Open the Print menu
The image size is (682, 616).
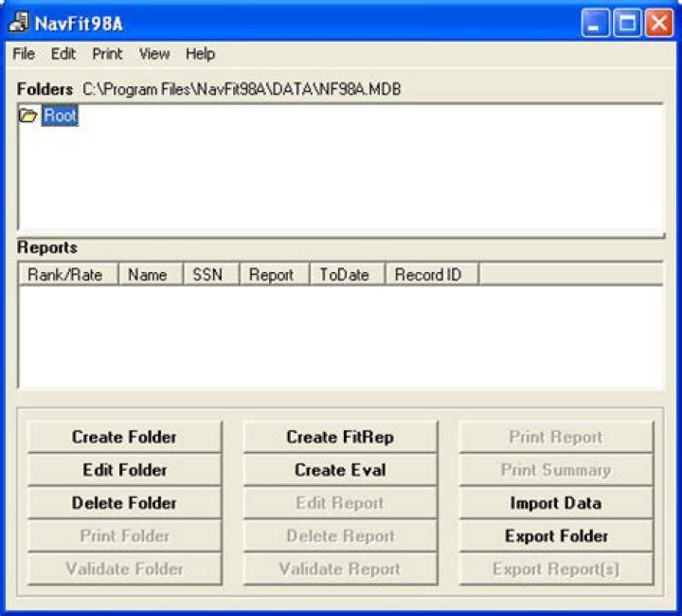point(108,54)
